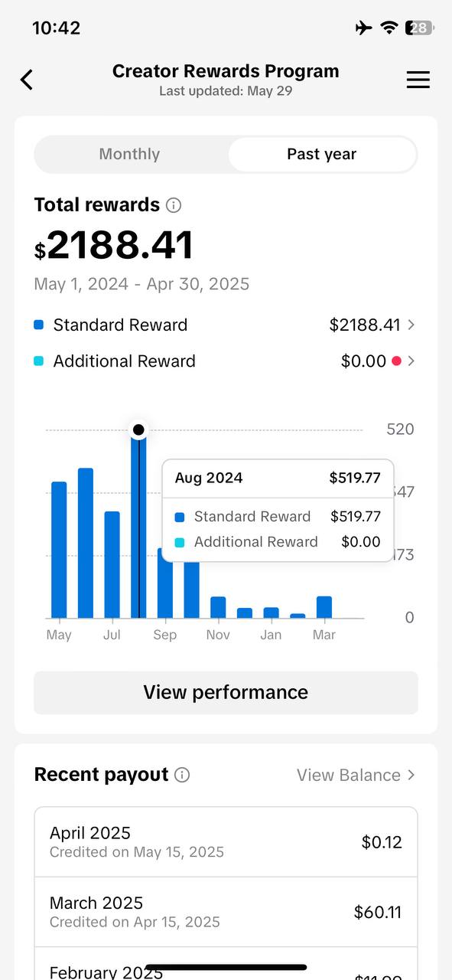Image resolution: width=452 pixels, height=980 pixels.
Task: Expand the Additional Reward chevron
Action: 411,361
